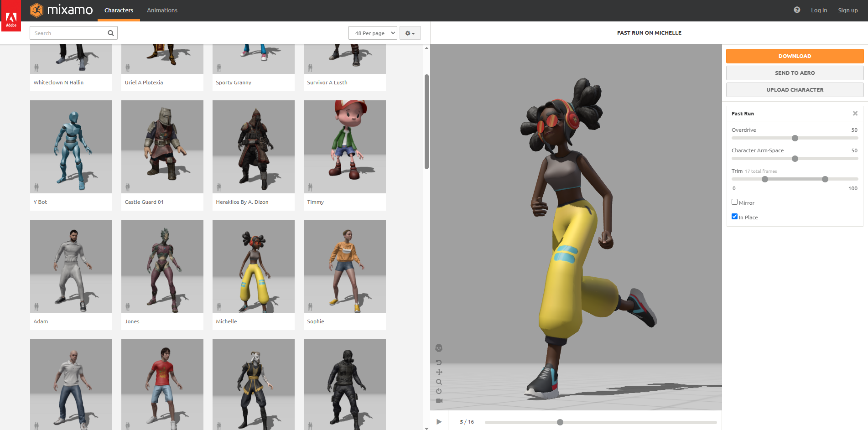Select the rotate camera icon in viewer
The image size is (868, 430).
(439, 363)
